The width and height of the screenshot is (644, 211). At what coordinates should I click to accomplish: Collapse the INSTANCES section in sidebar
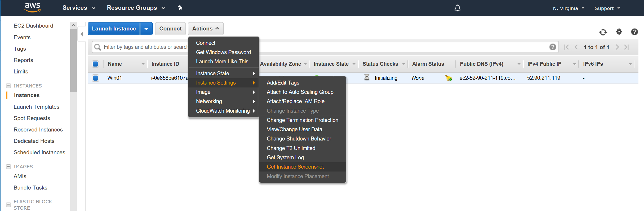pyautogui.click(x=8, y=86)
